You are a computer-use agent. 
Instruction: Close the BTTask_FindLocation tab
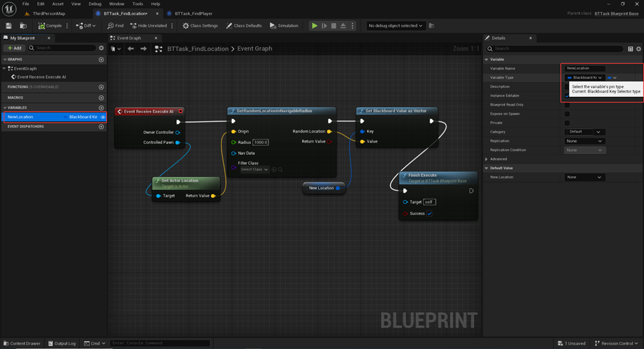pyautogui.click(x=157, y=14)
